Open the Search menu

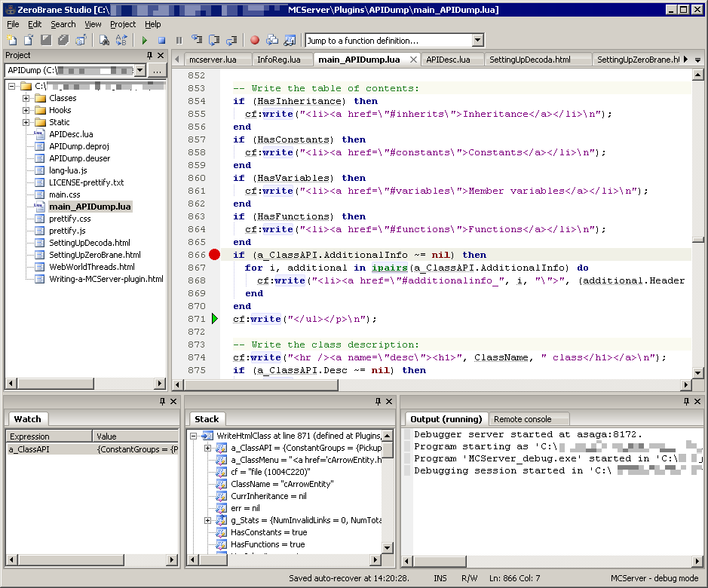[x=63, y=24]
